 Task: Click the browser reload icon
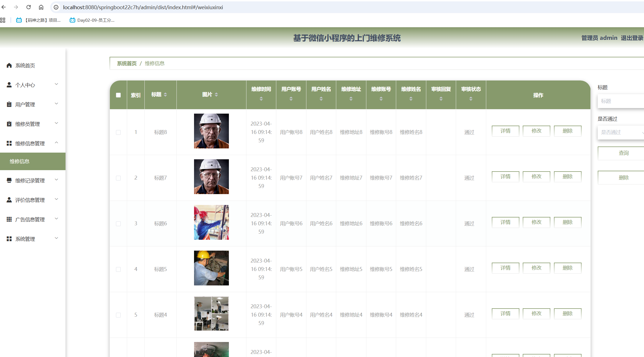pos(28,7)
